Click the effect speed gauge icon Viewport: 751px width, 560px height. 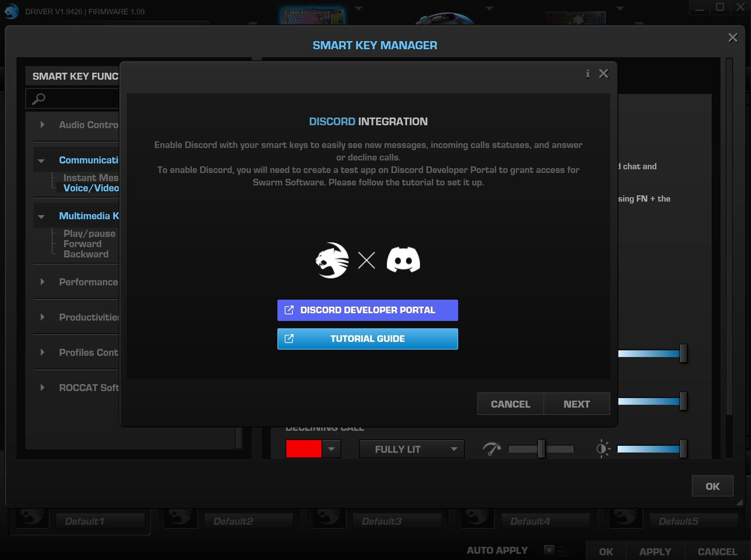point(492,449)
